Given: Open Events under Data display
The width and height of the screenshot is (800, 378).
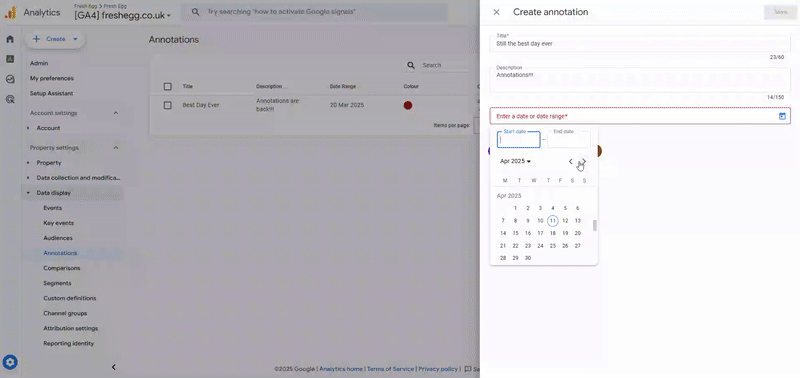Looking at the screenshot, I should pyautogui.click(x=53, y=208).
